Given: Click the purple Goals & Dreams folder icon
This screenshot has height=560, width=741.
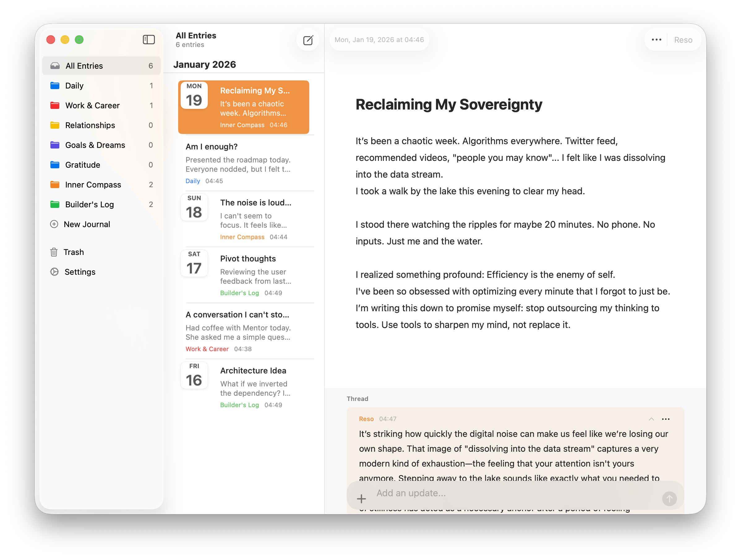Looking at the screenshot, I should tap(55, 145).
